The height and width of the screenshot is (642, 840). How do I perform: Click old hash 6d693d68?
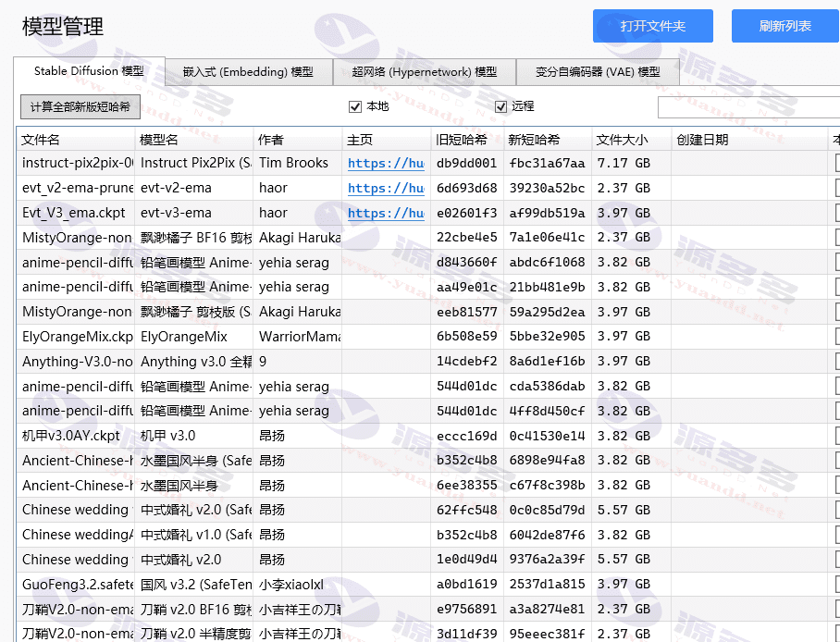[467, 188]
